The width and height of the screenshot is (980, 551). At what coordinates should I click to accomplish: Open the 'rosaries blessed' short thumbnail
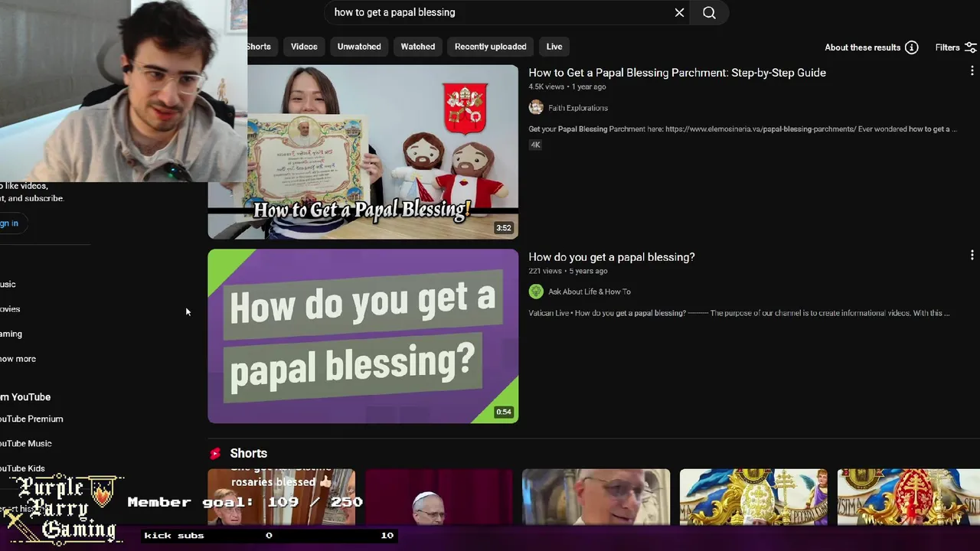point(281,497)
